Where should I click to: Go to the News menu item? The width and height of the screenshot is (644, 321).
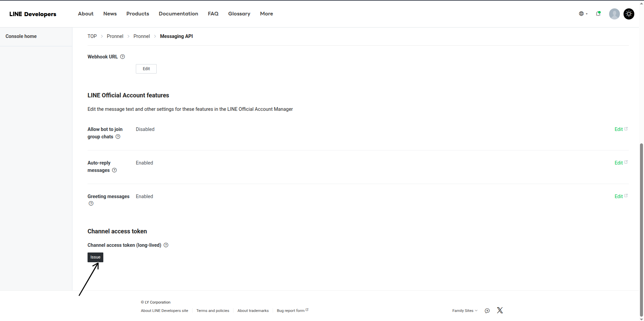click(x=110, y=14)
